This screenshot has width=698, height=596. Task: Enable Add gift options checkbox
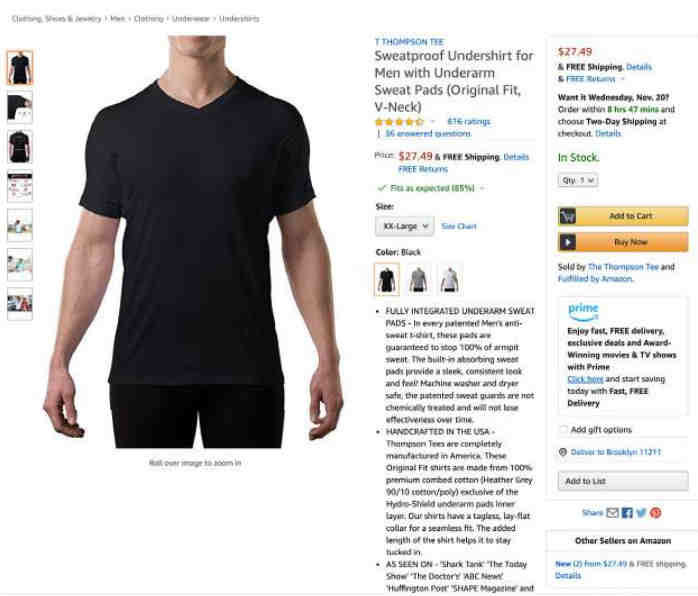(x=563, y=430)
